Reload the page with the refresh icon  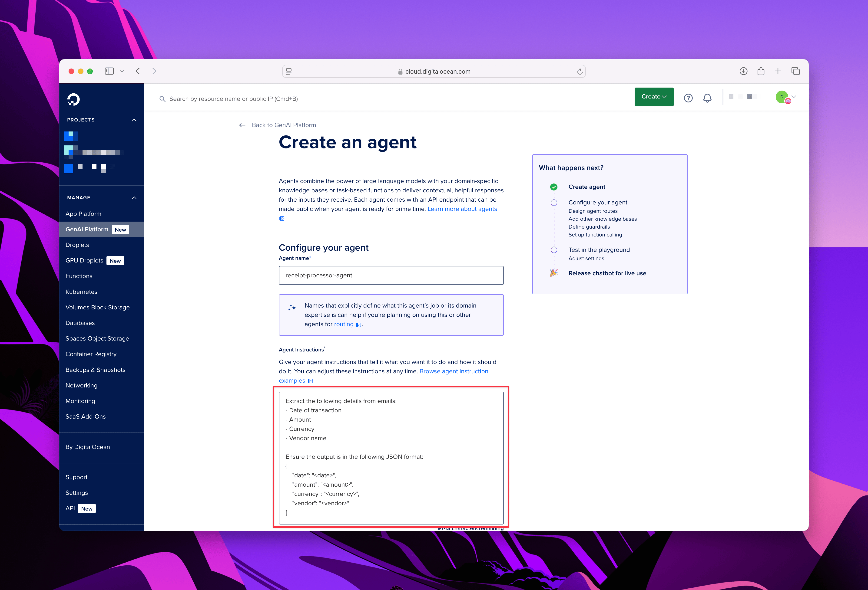click(x=580, y=71)
